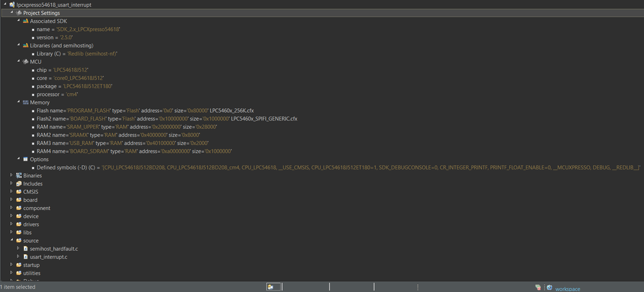Viewport: 644px width, 292px height.
Task: Collapse the Libraries (and semihosting) node
Action: click(19, 45)
